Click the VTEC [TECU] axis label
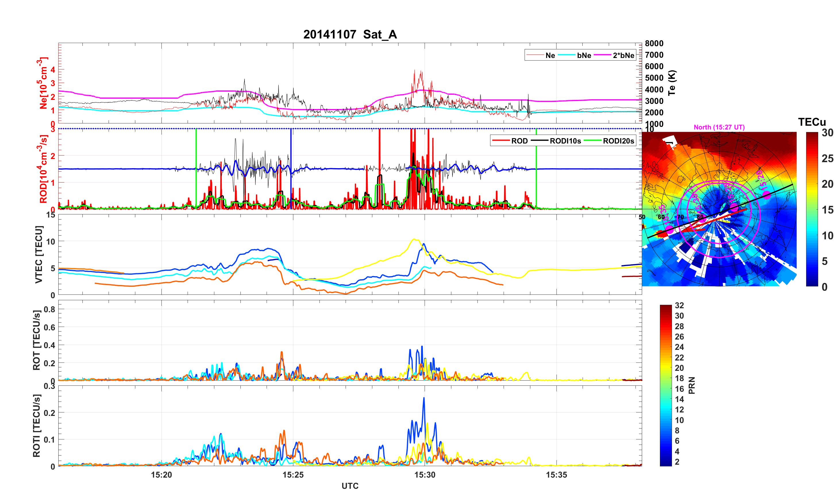Image resolution: width=834 pixels, height=504 pixels. tap(38, 254)
